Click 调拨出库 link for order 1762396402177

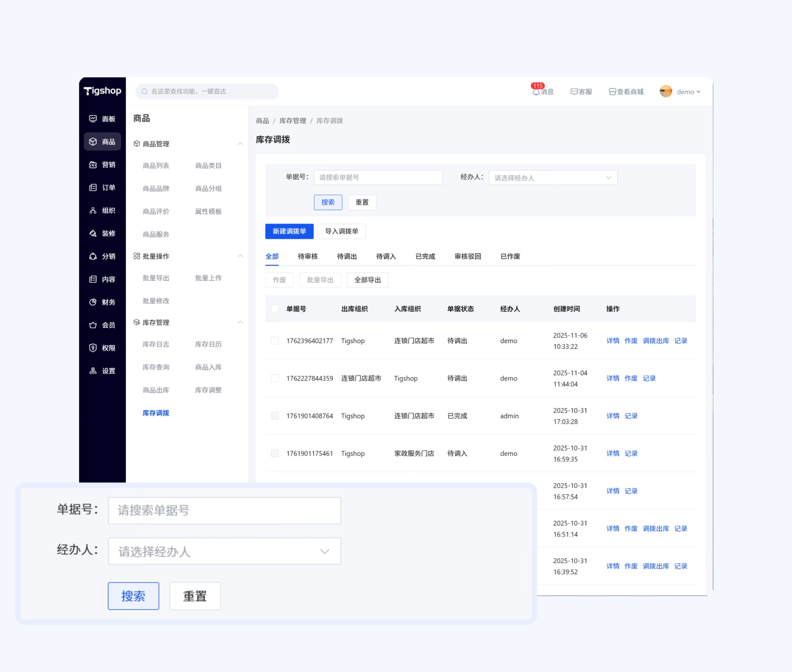[655, 341]
